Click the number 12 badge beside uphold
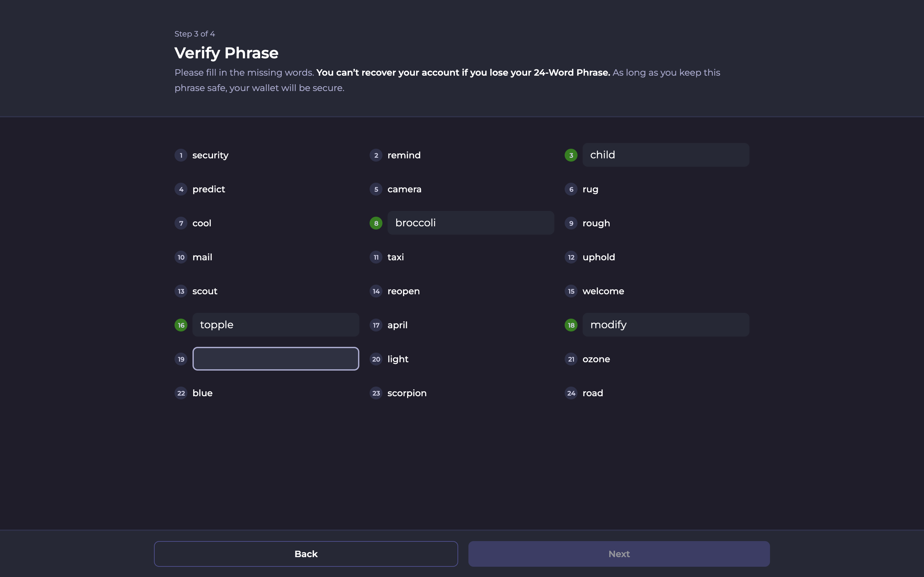The image size is (924, 577). [x=571, y=257]
